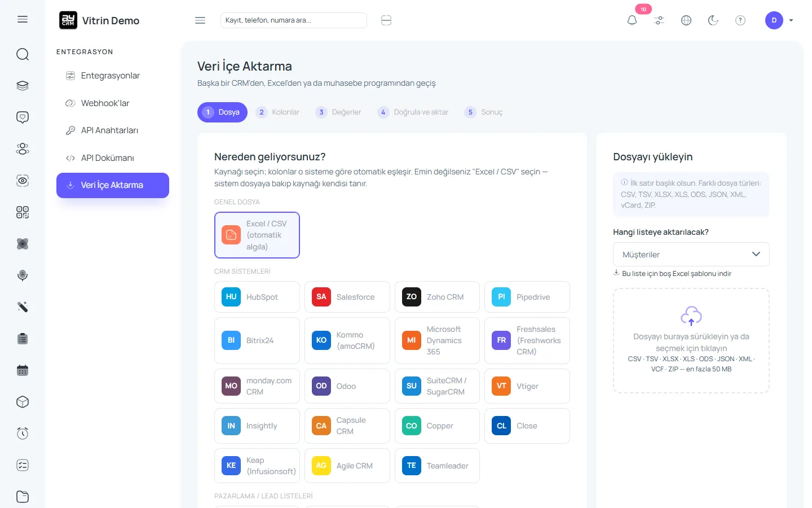Click the alarm clock sidebar icon

(x=23, y=433)
